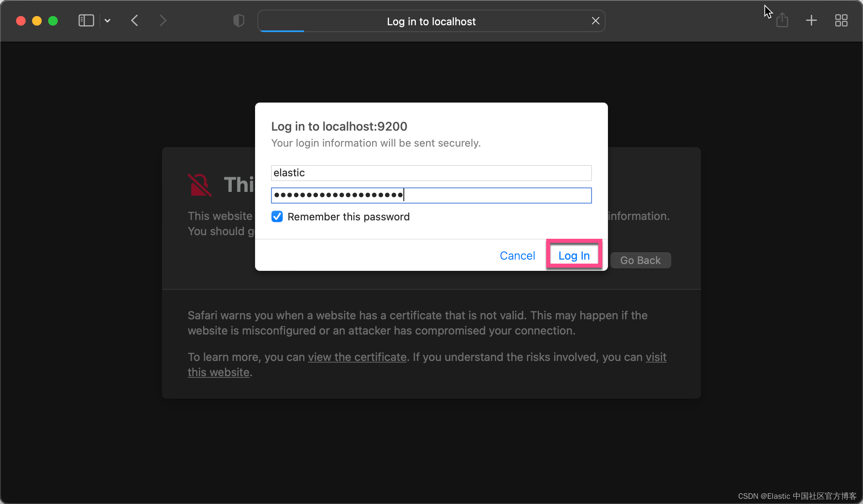Toggle the Safari sidebar icon
Image resolution: width=863 pixels, height=504 pixels.
point(86,20)
